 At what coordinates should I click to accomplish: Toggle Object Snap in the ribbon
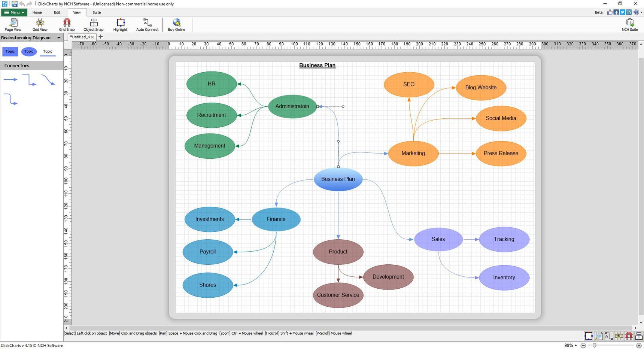pyautogui.click(x=93, y=25)
